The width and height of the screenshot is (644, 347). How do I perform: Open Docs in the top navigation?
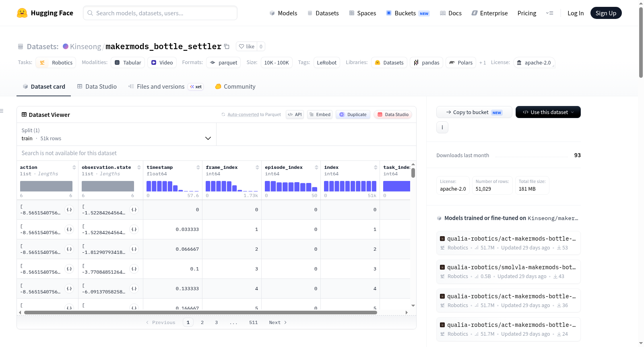(x=451, y=13)
